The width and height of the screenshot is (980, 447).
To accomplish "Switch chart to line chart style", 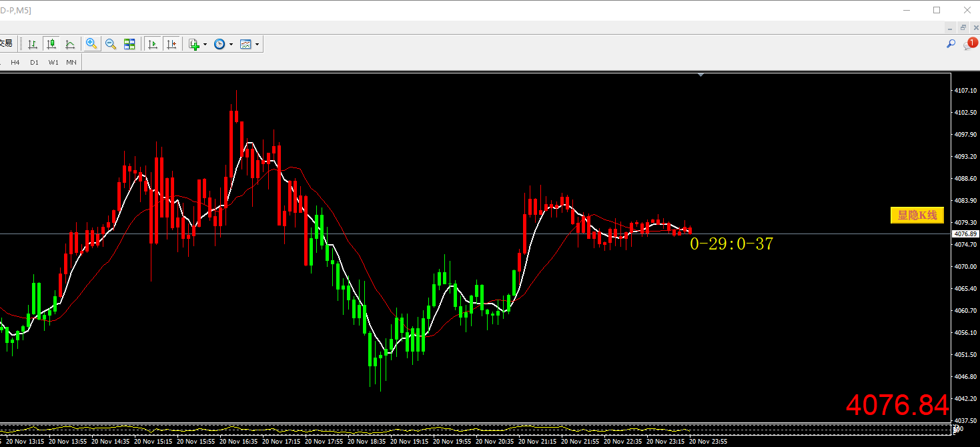I will [70, 44].
